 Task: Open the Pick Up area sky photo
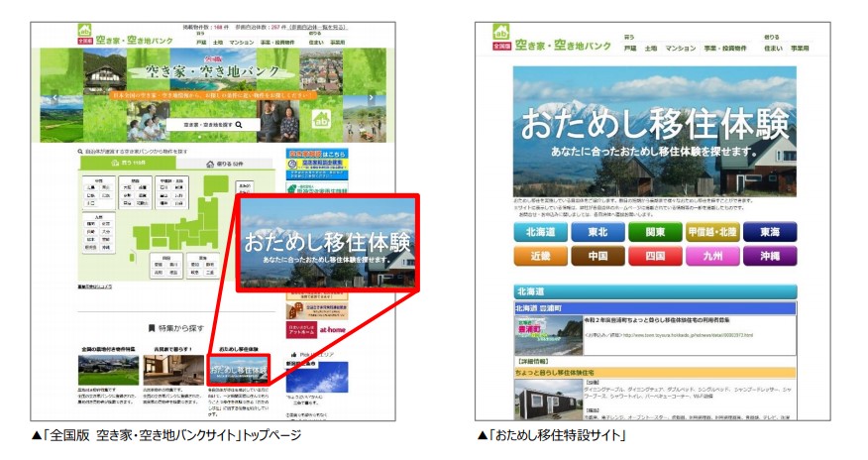(317, 377)
